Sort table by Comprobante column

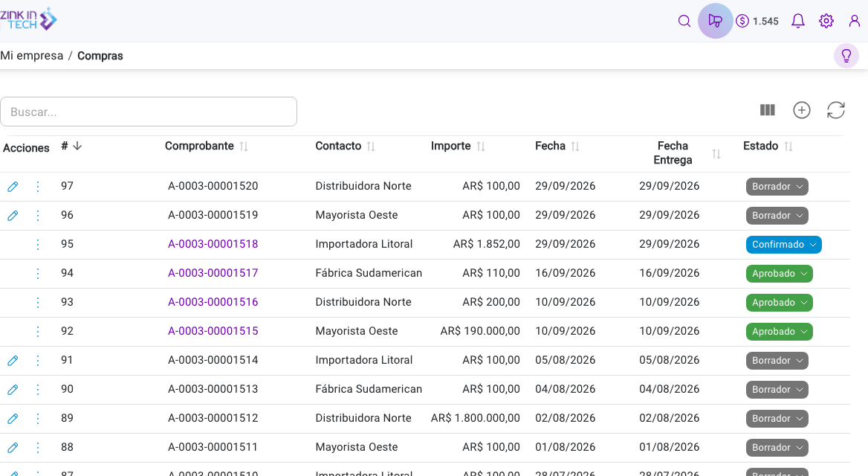pyautogui.click(x=207, y=147)
